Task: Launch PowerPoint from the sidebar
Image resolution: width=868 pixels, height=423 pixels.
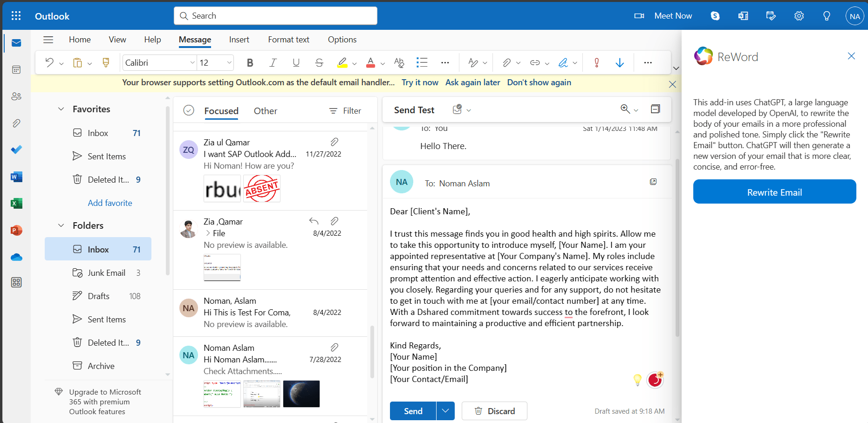Action: coord(16,230)
